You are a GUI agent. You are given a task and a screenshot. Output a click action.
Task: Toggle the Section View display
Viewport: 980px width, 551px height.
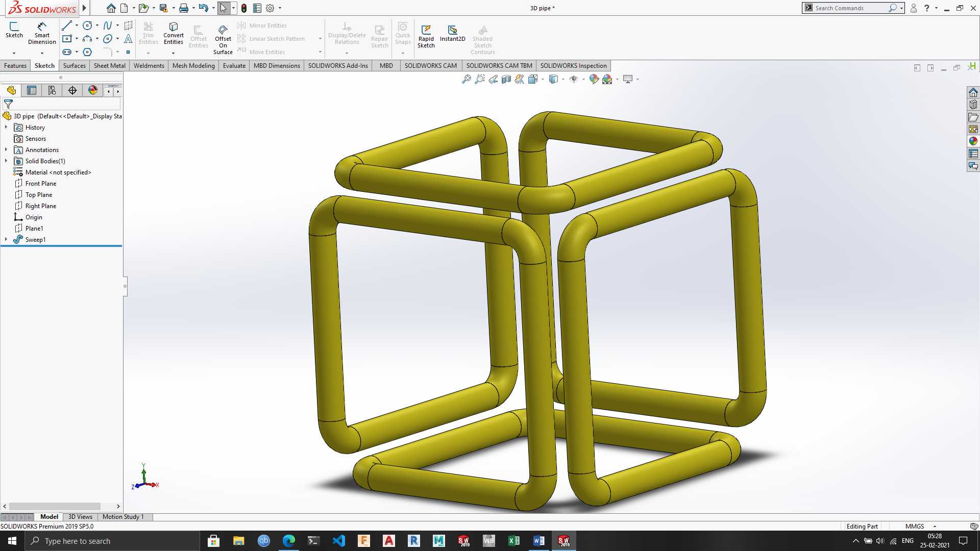tap(506, 79)
